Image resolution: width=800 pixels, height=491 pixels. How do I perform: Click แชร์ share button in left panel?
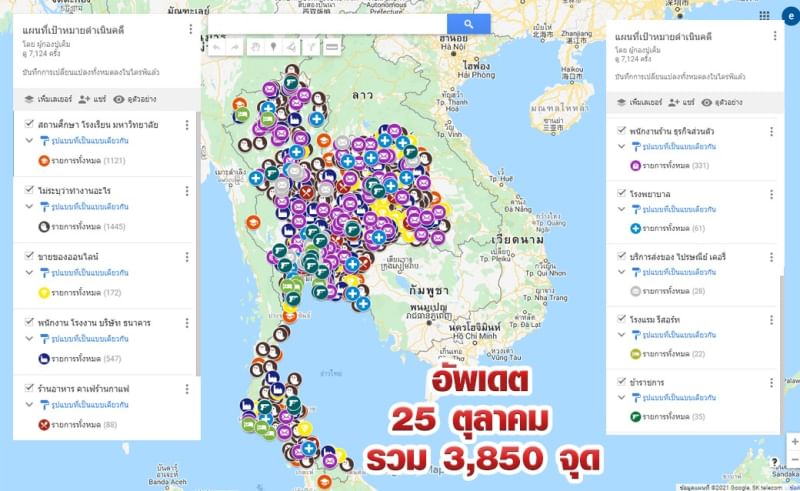[x=93, y=99]
